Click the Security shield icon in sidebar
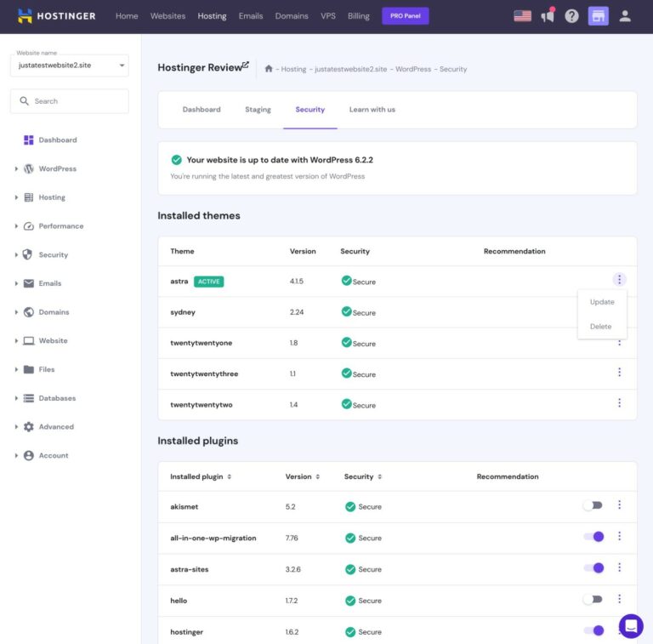 click(27, 254)
